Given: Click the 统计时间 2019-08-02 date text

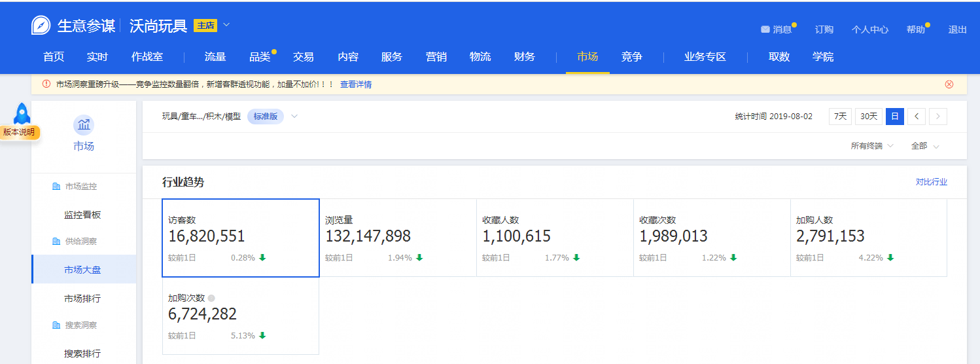Looking at the screenshot, I should click(774, 117).
